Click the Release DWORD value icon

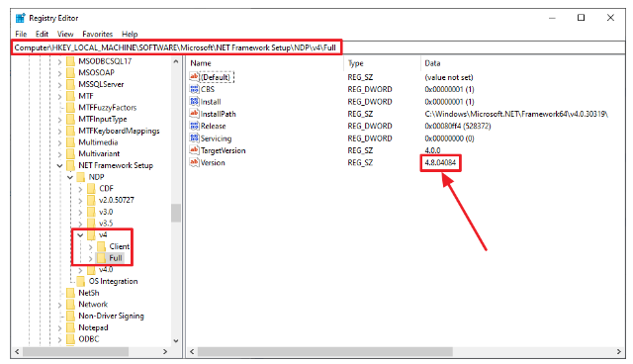(194, 126)
